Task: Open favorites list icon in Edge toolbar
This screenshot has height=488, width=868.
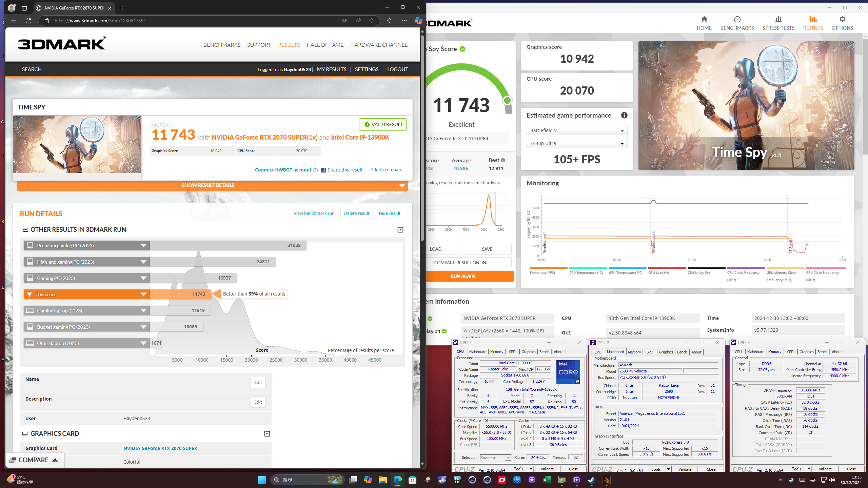Action: point(390,21)
